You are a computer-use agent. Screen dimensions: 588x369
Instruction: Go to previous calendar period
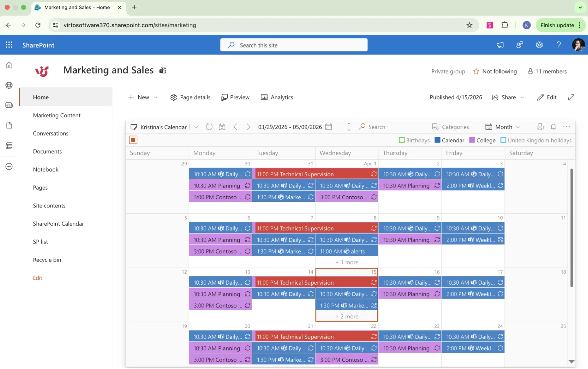coord(235,127)
